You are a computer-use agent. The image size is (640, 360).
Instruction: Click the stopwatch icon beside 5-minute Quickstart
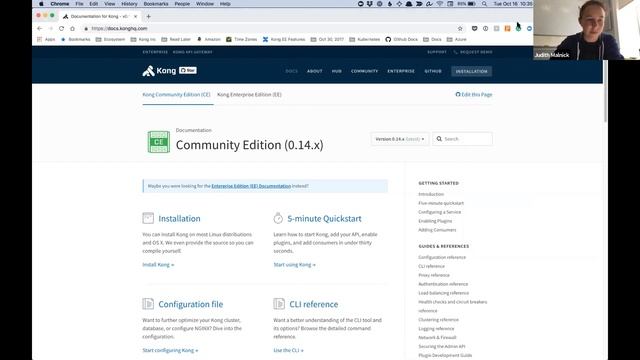tap(278, 218)
